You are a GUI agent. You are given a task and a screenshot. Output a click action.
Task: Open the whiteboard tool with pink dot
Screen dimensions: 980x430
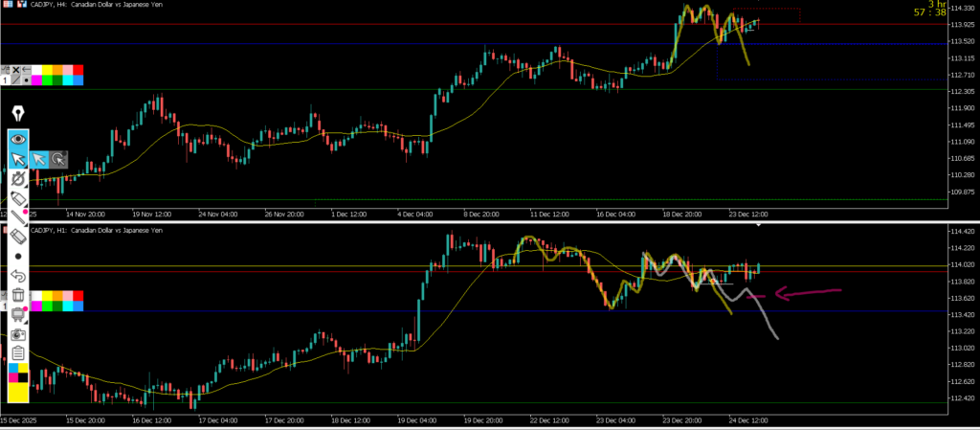coord(18,315)
